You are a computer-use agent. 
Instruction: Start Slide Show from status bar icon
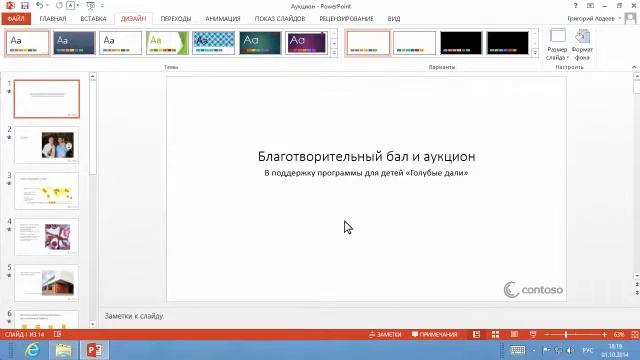click(533, 334)
